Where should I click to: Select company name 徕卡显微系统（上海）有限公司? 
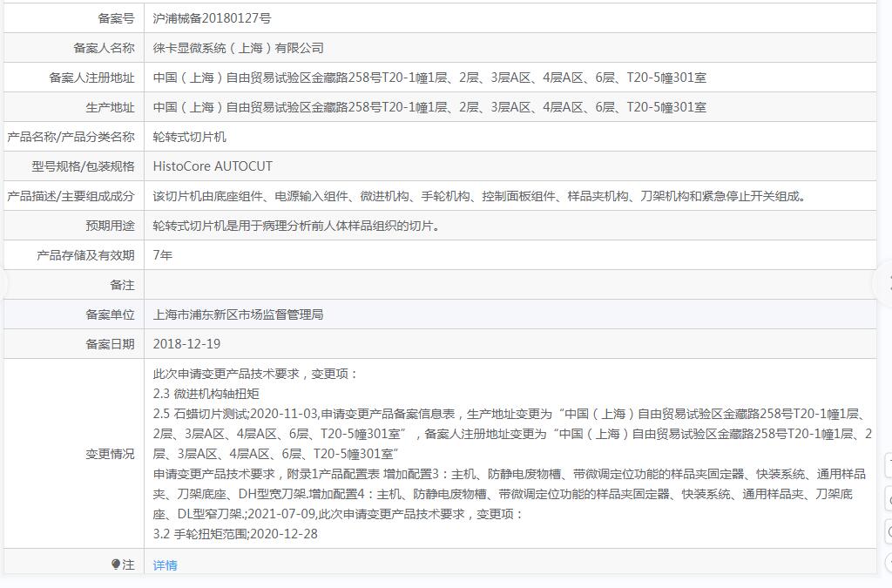pyautogui.click(x=238, y=48)
